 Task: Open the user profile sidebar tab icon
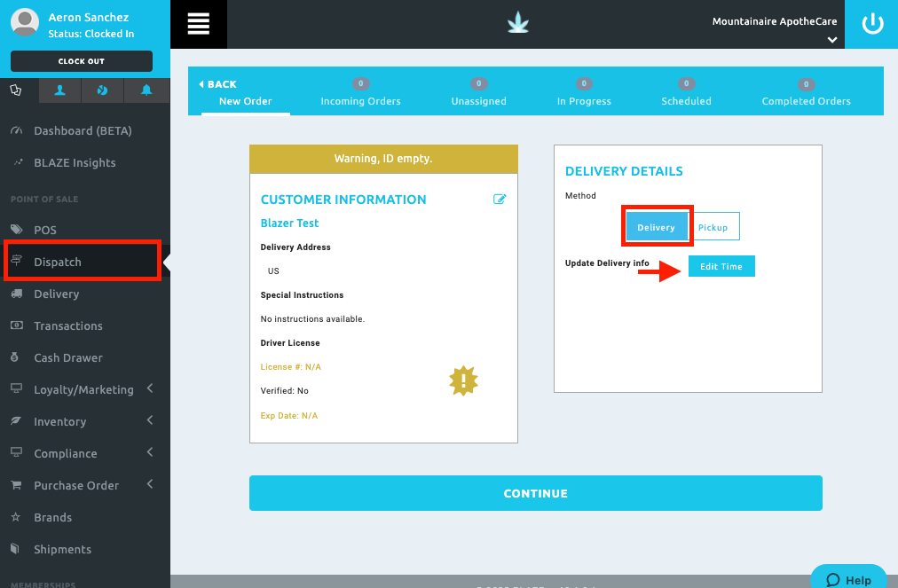click(x=59, y=90)
